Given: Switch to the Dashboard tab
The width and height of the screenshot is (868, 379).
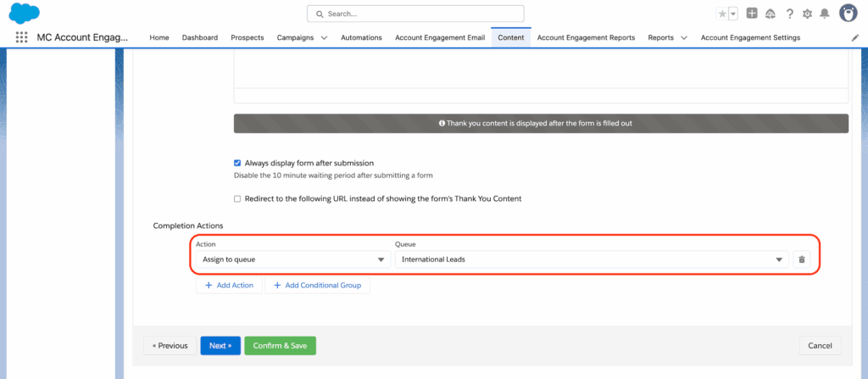Looking at the screenshot, I should (200, 37).
